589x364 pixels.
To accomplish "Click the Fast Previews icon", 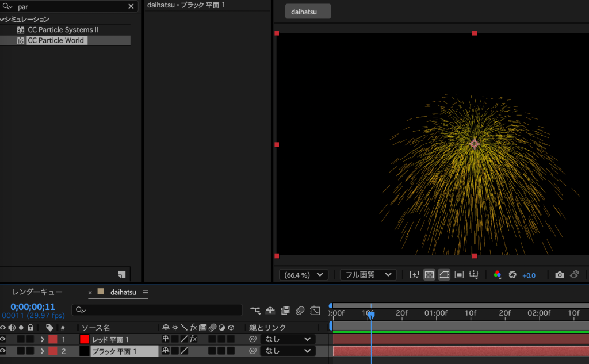I will pyautogui.click(x=414, y=275).
